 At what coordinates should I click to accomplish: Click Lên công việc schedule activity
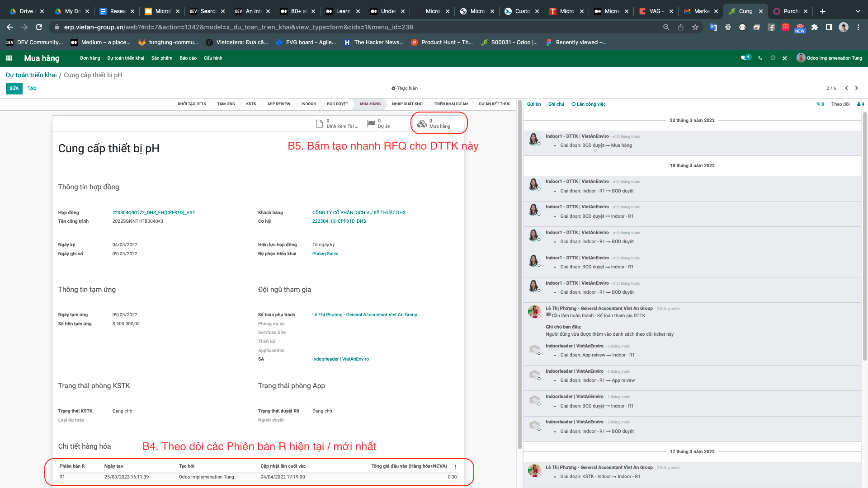pyautogui.click(x=588, y=104)
